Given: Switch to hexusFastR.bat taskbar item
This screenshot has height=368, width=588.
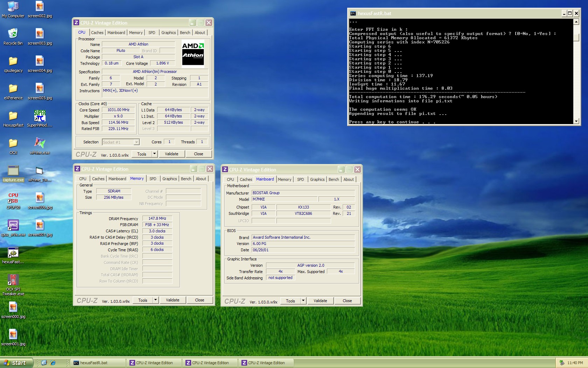Looking at the screenshot, I should [98, 363].
